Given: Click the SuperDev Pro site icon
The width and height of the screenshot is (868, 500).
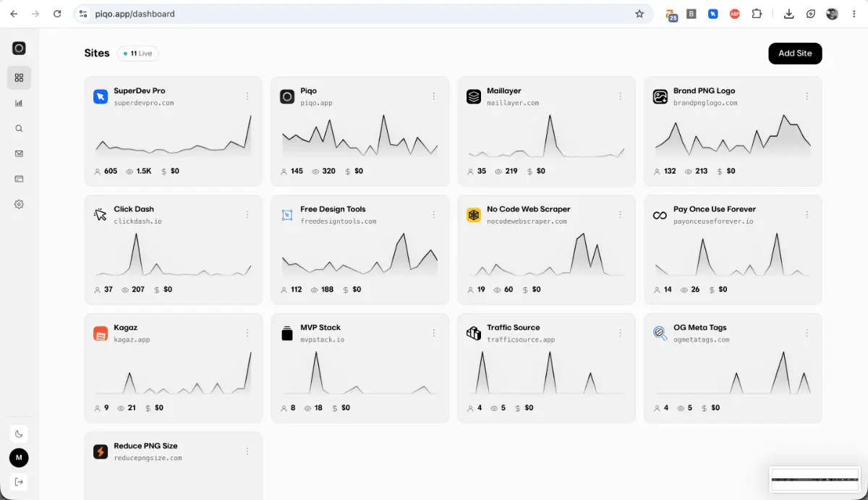Looking at the screenshot, I should pyautogui.click(x=101, y=96).
